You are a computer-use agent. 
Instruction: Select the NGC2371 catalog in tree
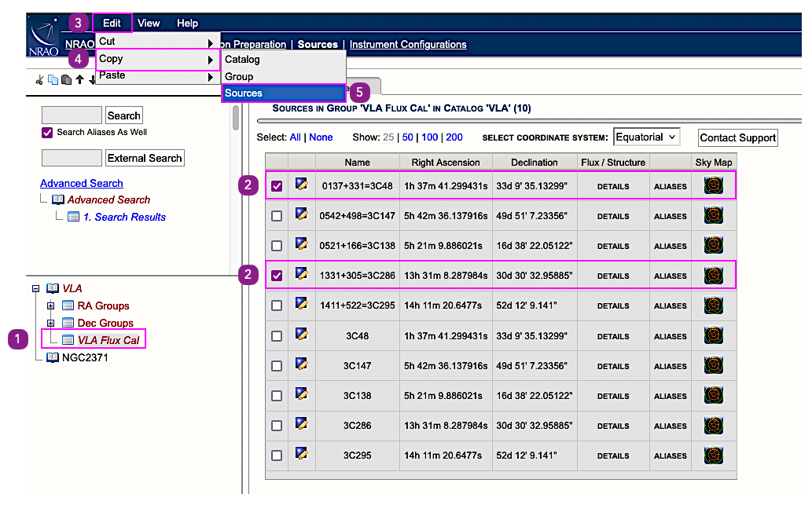[x=84, y=357]
